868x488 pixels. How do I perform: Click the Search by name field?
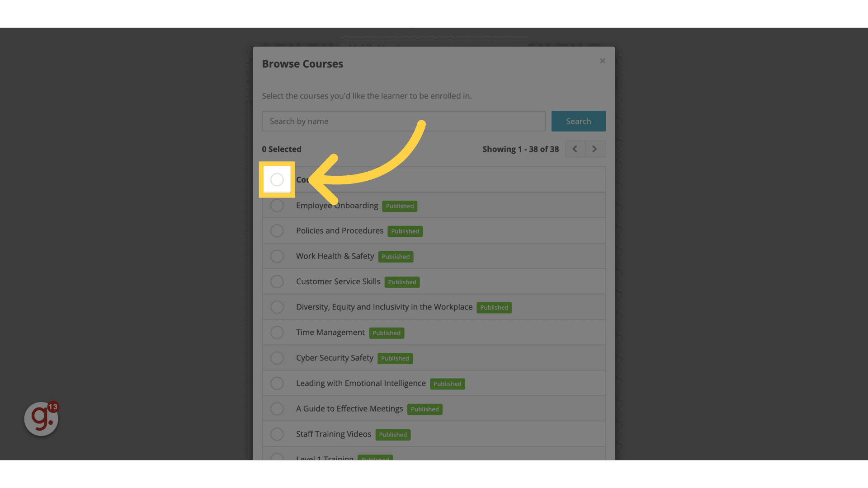click(403, 121)
